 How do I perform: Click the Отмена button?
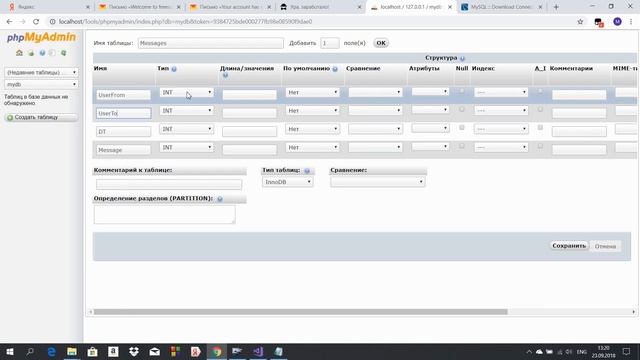pos(605,246)
